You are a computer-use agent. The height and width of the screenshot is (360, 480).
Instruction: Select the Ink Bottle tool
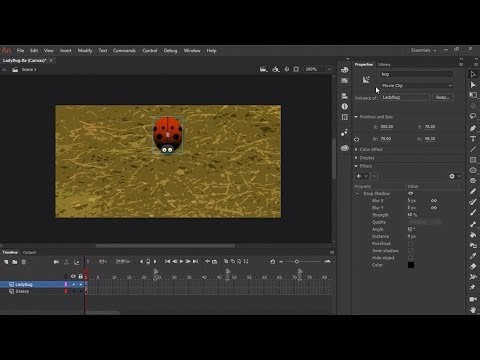[473, 245]
